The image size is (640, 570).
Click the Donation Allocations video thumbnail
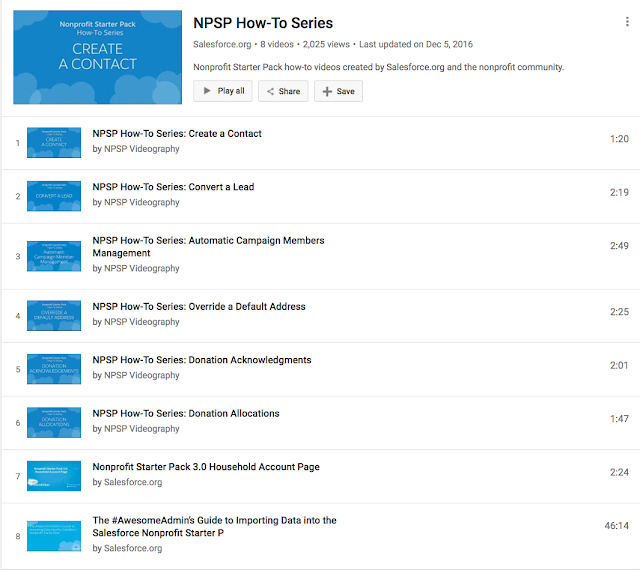tap(54, 423)
